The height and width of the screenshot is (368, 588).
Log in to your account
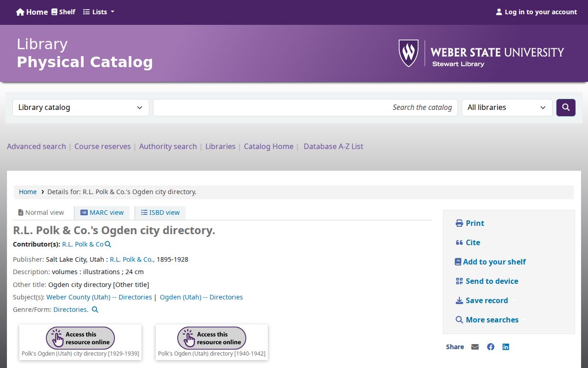[x=536, y=12]
